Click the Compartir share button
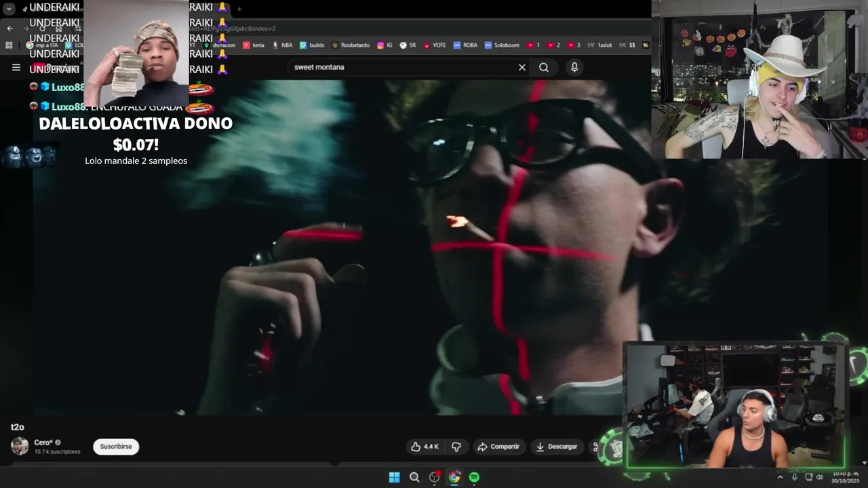Viewport: 868px width, 488px height. coord(498,447)
